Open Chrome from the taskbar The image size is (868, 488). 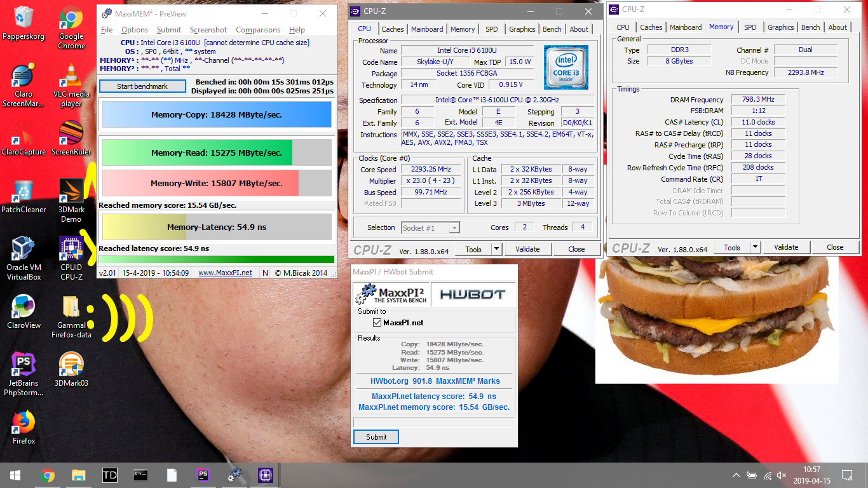click(x=47, y=475)
